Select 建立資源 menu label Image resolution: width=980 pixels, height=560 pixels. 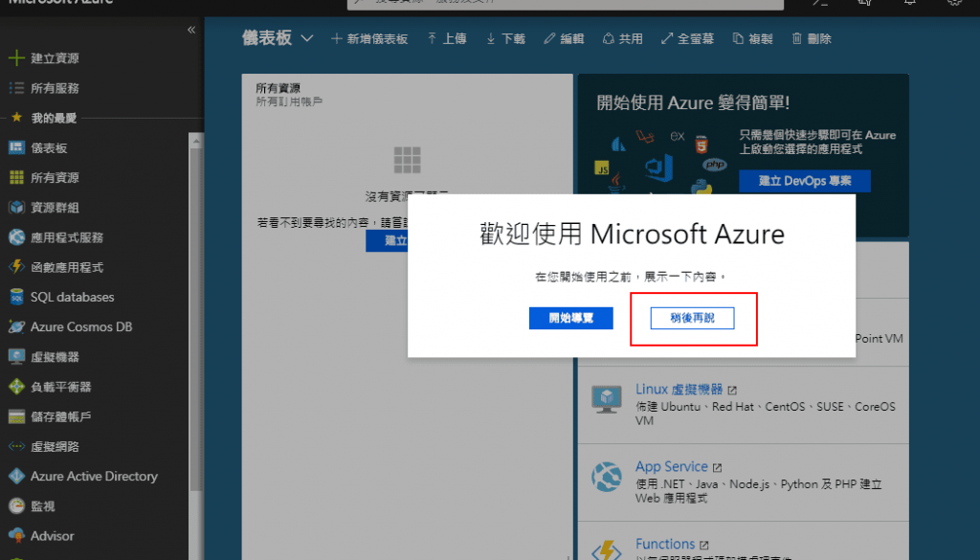click(55, 58)
